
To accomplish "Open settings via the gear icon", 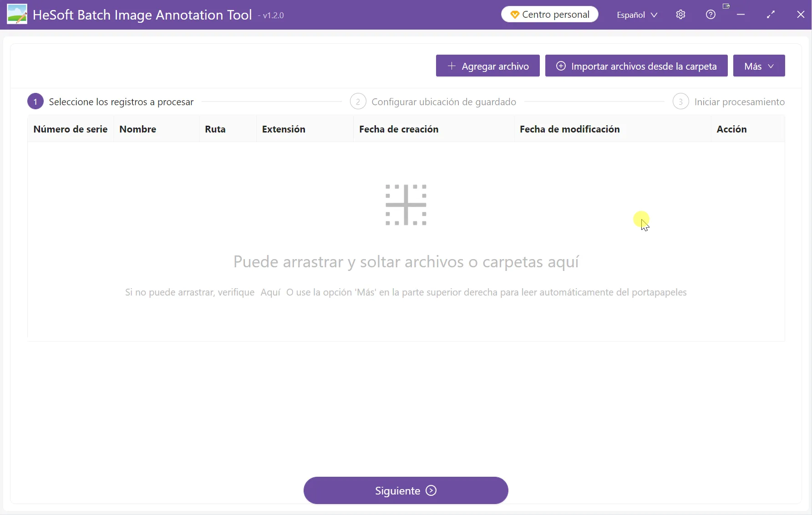I will (x=680, y=15).
